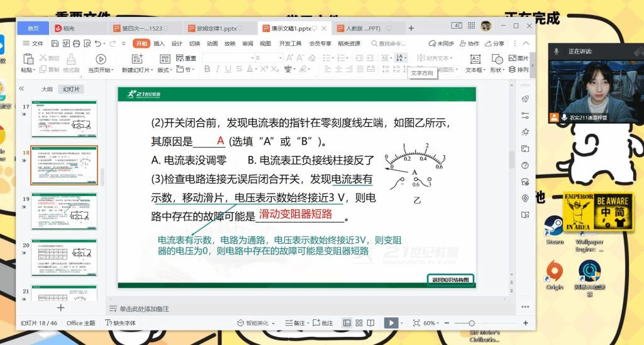Image resolution: width=644 pixels, height=345 pixels.
Task: Switch to the outline panel tab
Action: tap(47, 89)
